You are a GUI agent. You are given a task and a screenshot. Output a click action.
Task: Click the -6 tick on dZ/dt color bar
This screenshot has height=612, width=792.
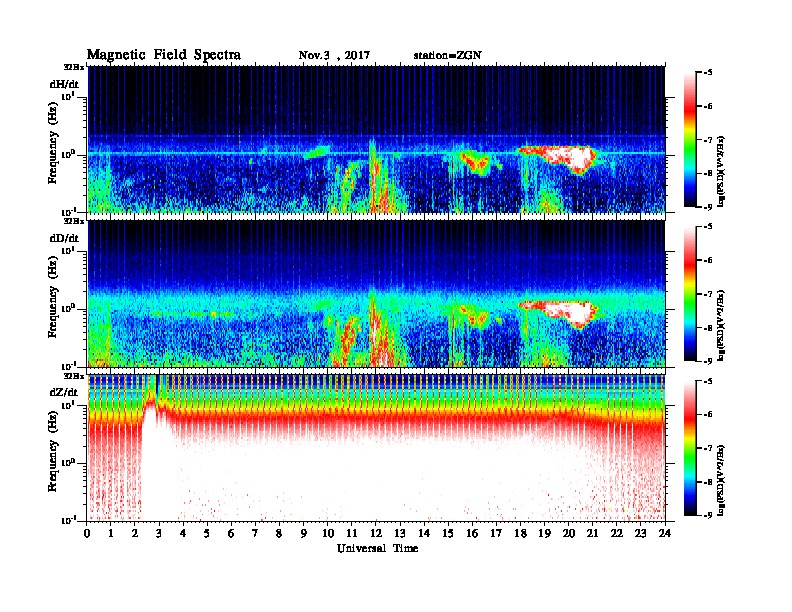pyautogui.click(x=708, y=415)
